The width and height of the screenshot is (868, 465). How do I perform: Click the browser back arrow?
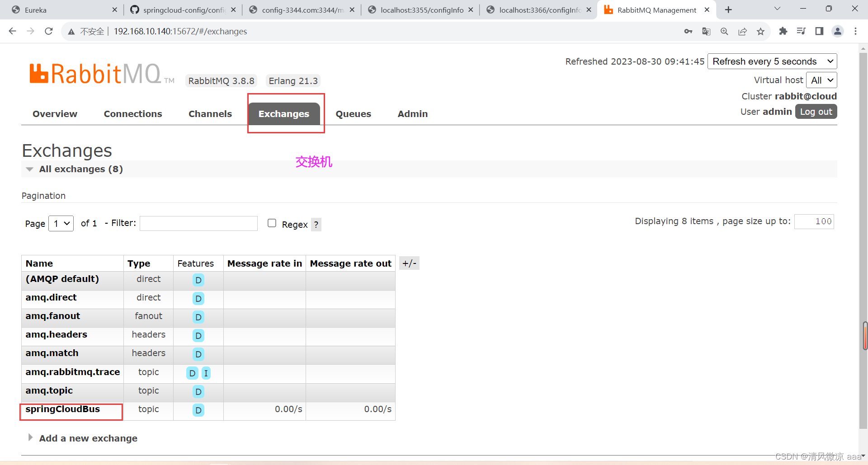12,31
